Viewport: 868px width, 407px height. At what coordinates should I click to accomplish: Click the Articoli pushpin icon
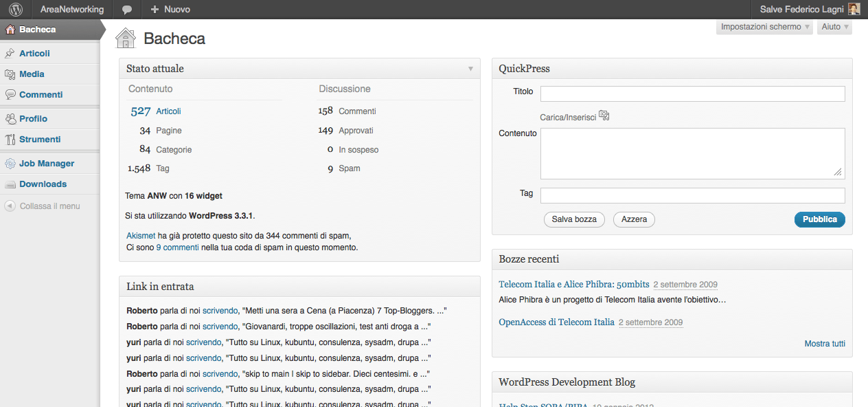point(10,53)
